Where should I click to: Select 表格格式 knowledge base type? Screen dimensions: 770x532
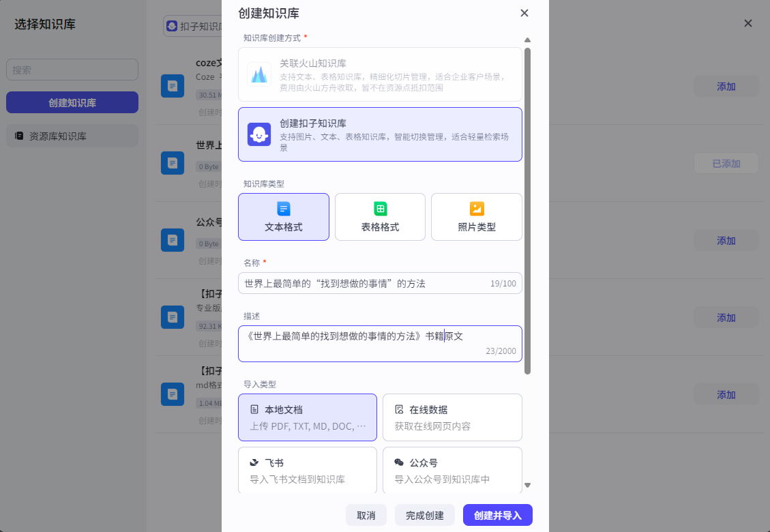click(x=380, y=217)
